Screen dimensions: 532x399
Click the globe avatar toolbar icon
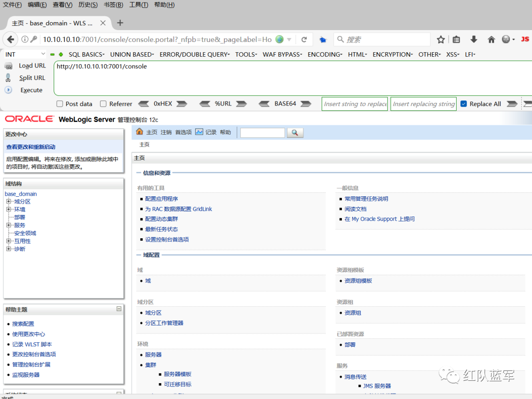pyautogui.click(x=506, y=39)
